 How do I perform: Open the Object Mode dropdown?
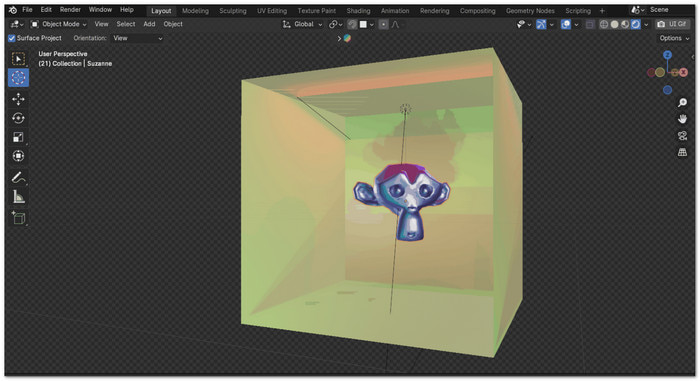(x=58, y=24)
